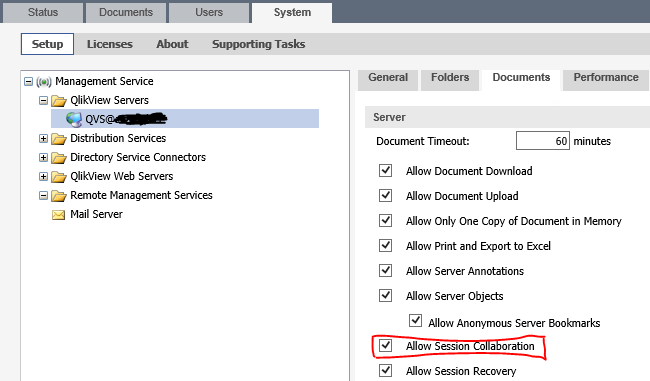
Task: Select the Distribution Services tree label
Action: (x=118, y=138)
